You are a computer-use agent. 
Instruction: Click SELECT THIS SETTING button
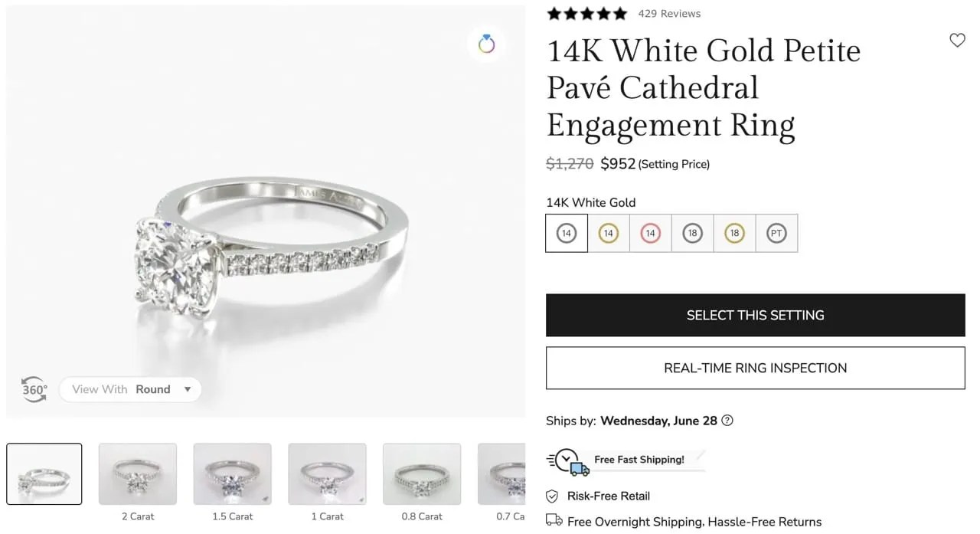coord(755,315)
